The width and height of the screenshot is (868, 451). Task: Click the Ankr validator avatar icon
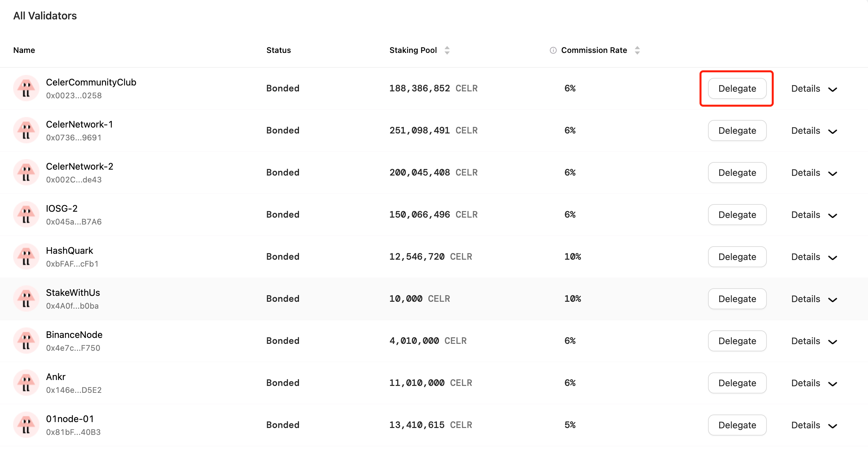point(26,383)
